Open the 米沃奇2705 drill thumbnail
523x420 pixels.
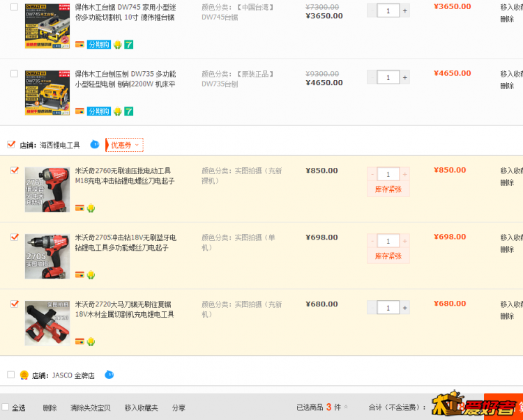pos(47,256)
